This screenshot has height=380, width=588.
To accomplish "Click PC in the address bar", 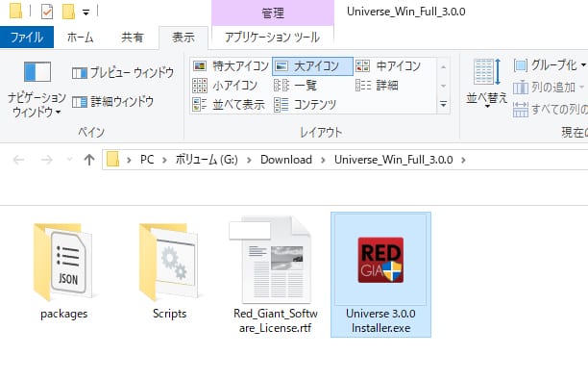I will [x=147, y=160].
